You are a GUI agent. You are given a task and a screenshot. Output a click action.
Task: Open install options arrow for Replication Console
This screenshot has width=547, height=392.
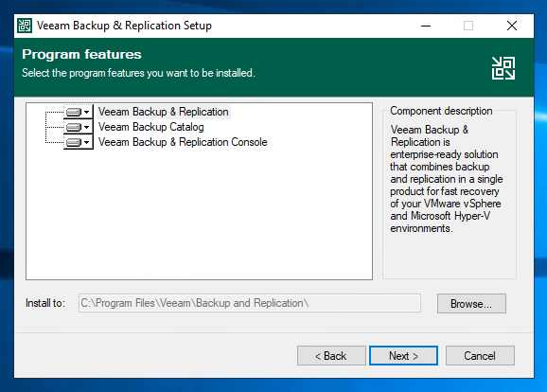click(x=86, y=142)
